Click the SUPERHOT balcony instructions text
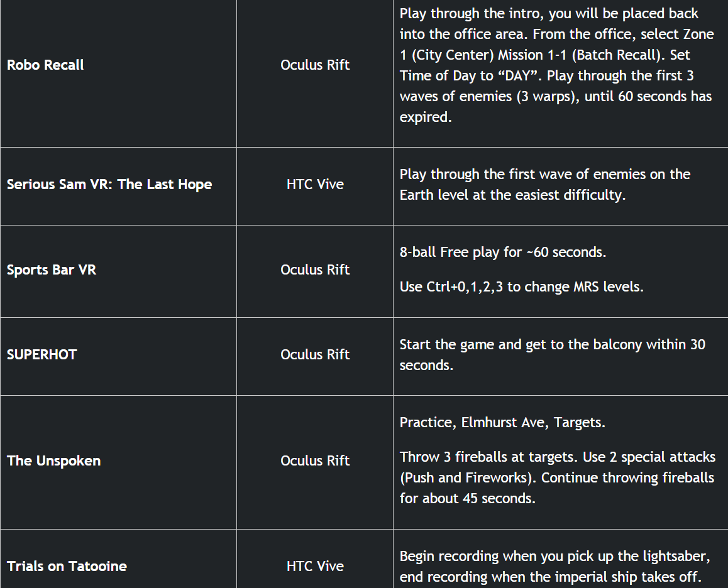This screenshot has height=588, width=728. point(552,355)
